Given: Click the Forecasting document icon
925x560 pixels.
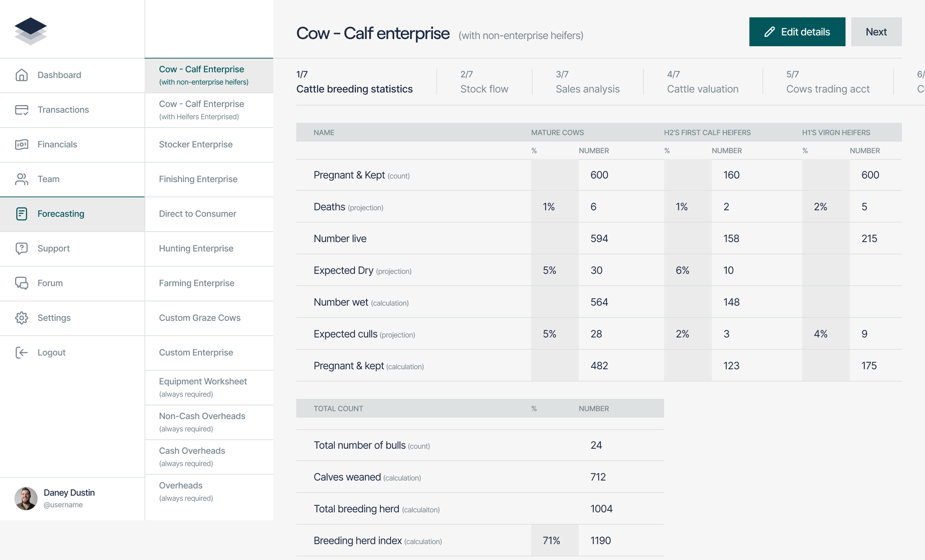Looking at the screenshot, I should 21,214.
